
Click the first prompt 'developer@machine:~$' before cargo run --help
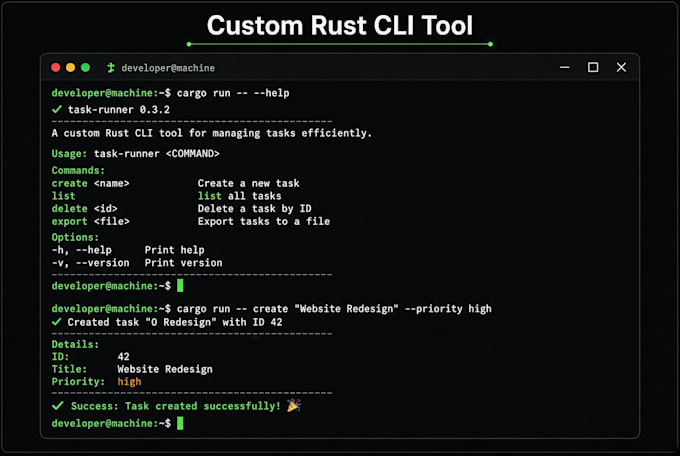111,93
